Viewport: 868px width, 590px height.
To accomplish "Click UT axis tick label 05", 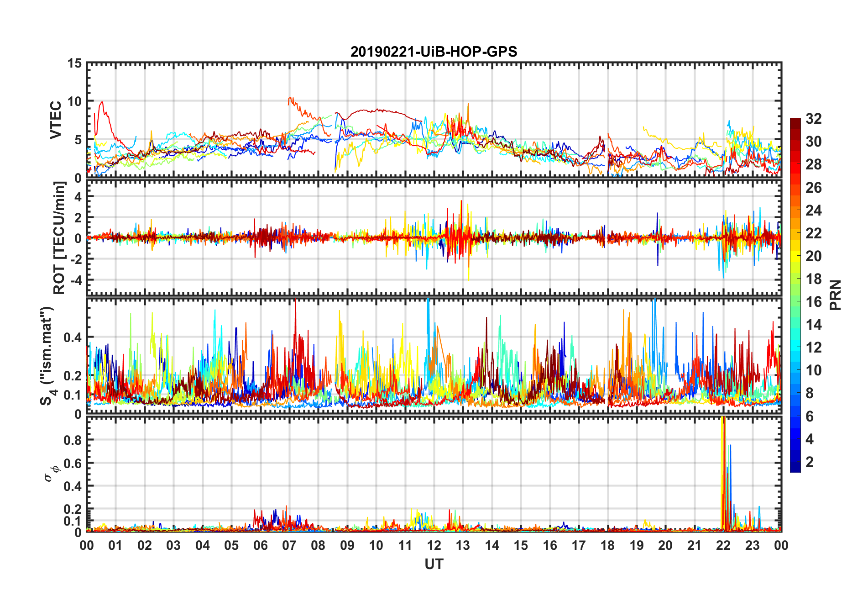I will click(231, 545).
